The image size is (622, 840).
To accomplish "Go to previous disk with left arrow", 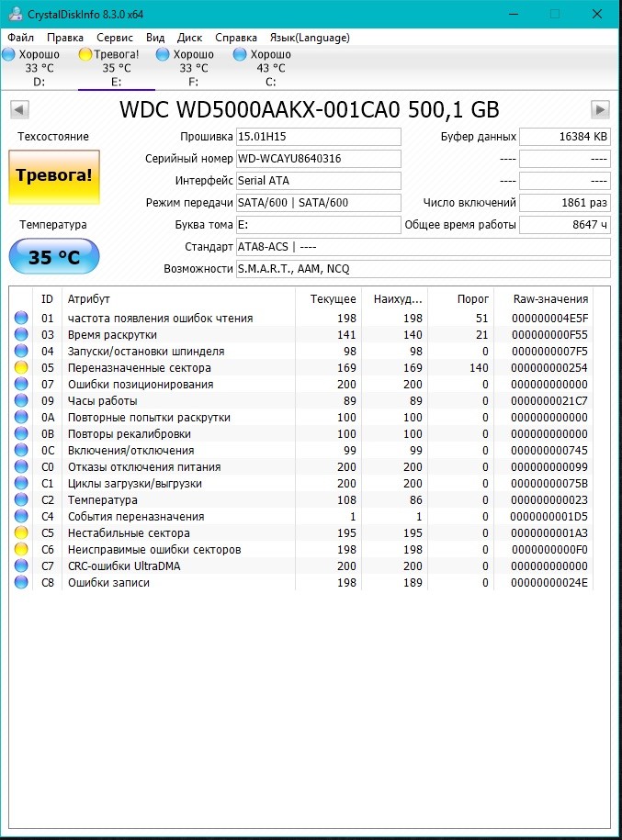I will coord(19,110).
